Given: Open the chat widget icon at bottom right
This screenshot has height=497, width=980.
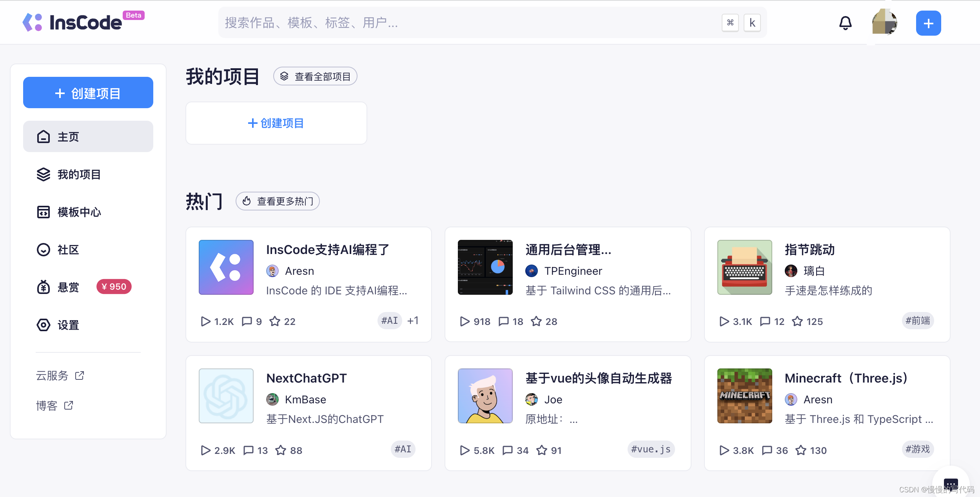Looking at the screenshot, I should (x=951, y=484).
